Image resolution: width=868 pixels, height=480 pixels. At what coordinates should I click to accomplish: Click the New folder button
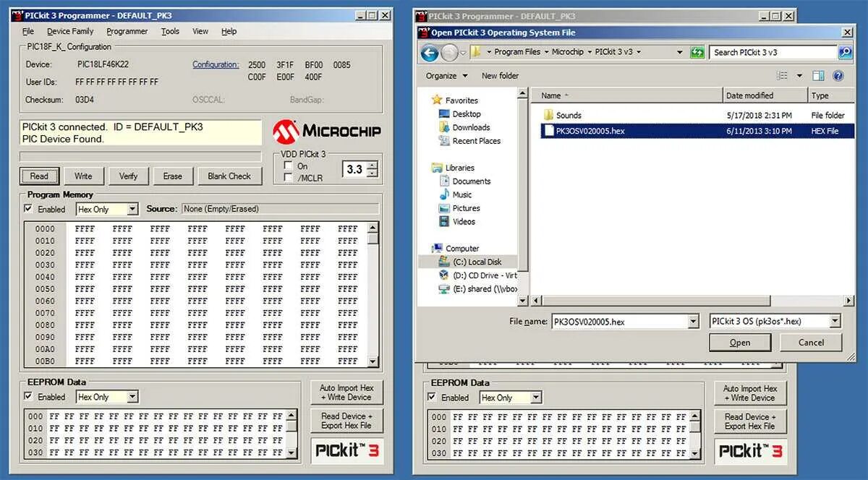click(500, 75)
